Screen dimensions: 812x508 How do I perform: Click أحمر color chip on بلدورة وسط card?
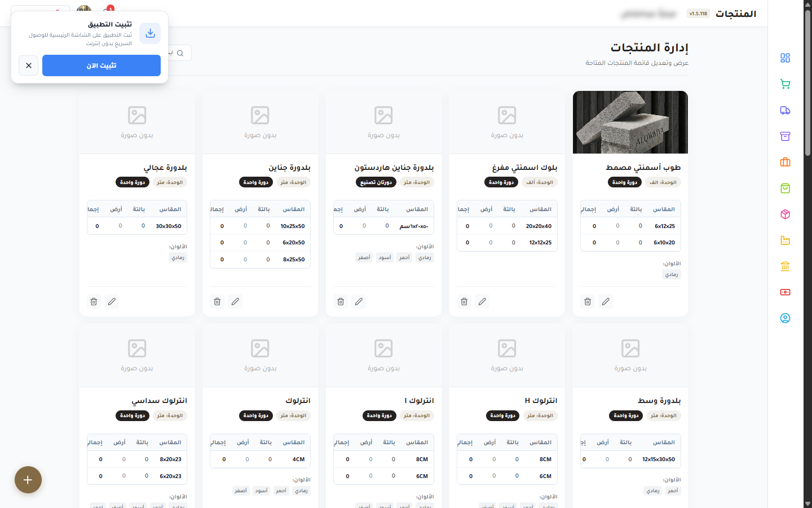[673, 491]
